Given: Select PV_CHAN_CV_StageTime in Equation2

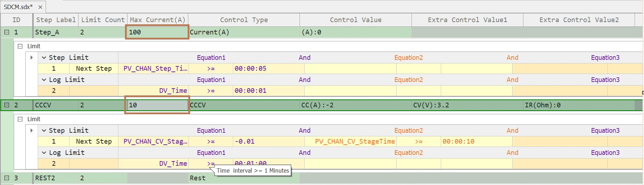Looking at the screenshot, I should click(350, 141).
